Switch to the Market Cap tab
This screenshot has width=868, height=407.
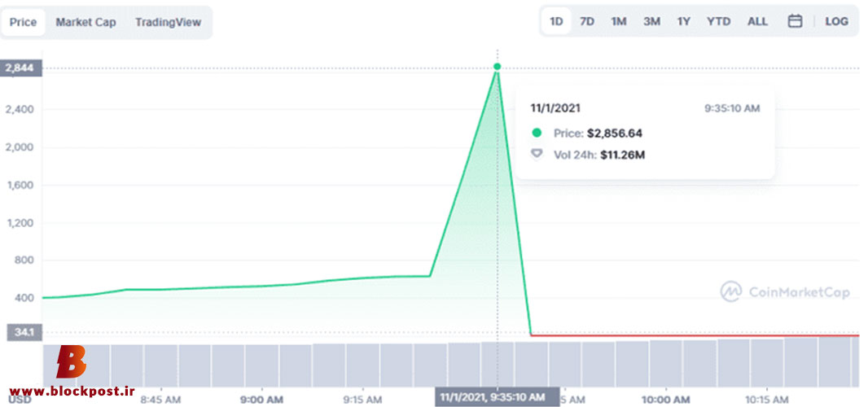tap(85, 23)
